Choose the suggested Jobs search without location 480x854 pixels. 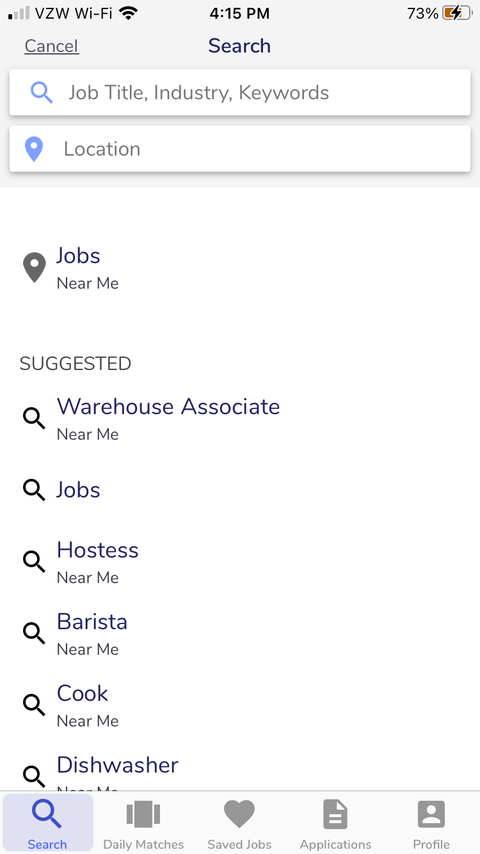(240, 490)
